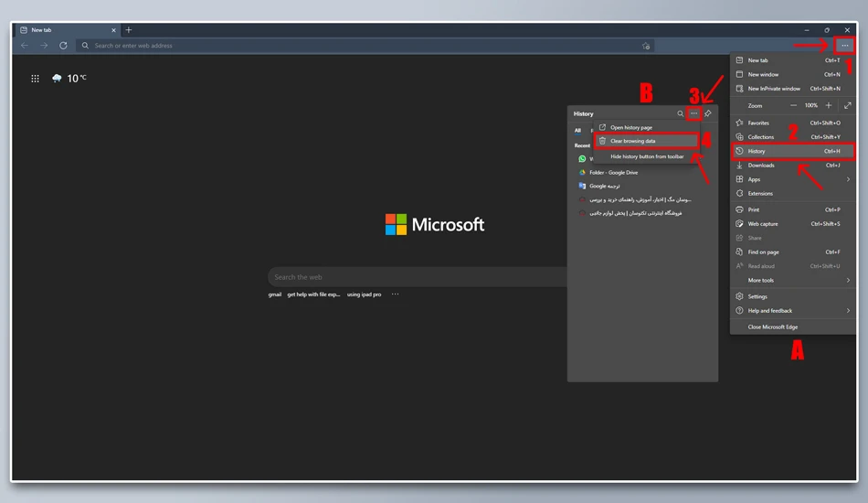Go back to the previous page

pos(25,46)
